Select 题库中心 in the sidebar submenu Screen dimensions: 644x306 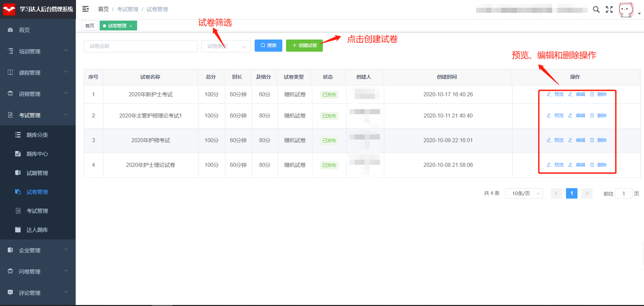tap(37, 154)
